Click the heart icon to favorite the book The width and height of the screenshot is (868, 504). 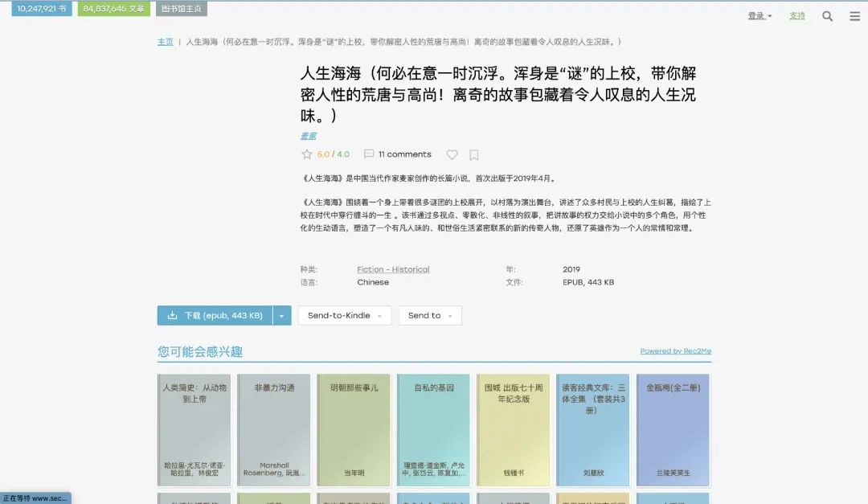[452, 154]
